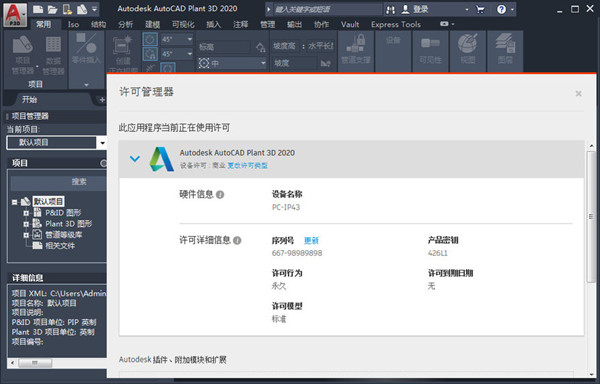Expand the Plant 3D 图形 tree node
Screen dimensions: 600x384
26,224
